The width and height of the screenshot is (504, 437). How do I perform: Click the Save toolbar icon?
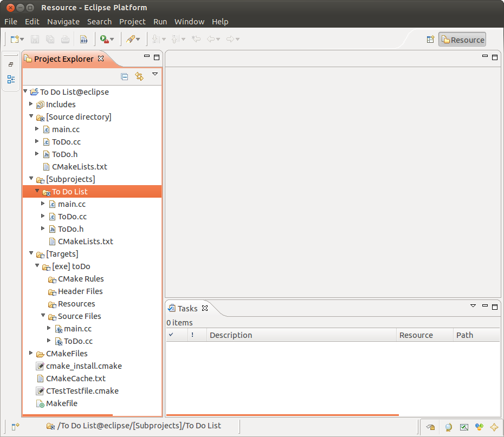(35, 39)
